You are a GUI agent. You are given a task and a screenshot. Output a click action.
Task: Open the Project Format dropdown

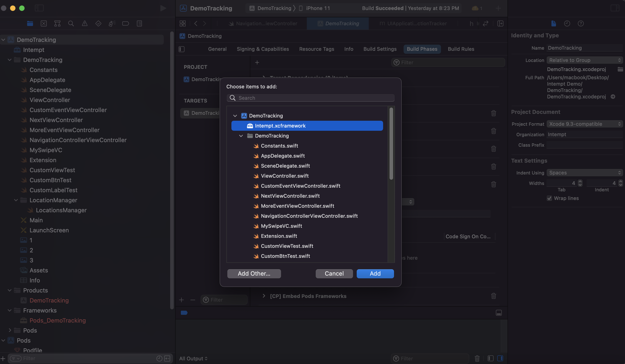pos(585,124)
